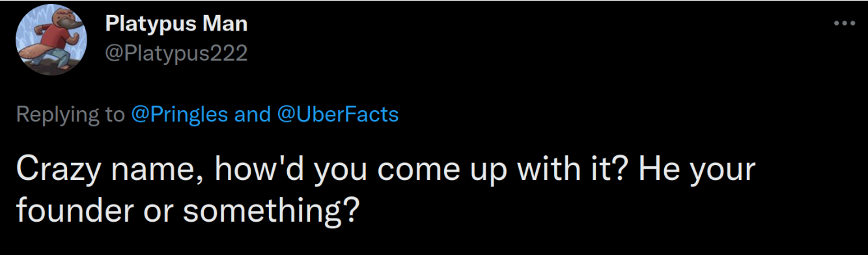Viewport: 868px width, 255px height.
Task: Open the @Pringles mention link
Action: 180,115
